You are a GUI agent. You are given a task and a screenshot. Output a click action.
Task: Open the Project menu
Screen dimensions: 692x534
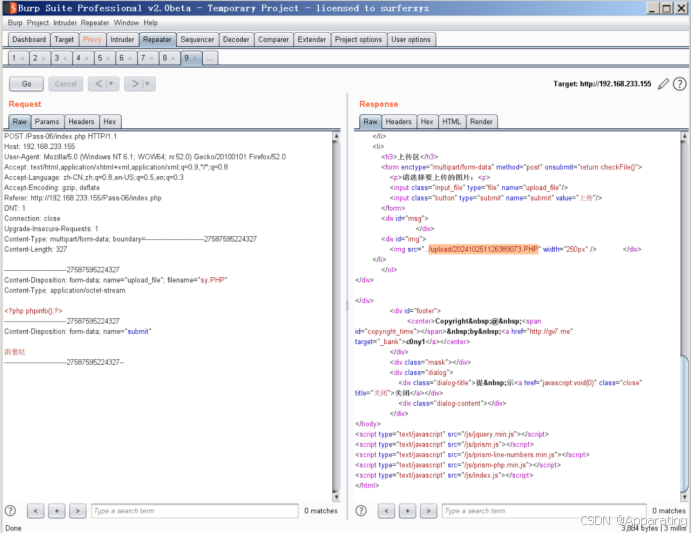(38, 23)
